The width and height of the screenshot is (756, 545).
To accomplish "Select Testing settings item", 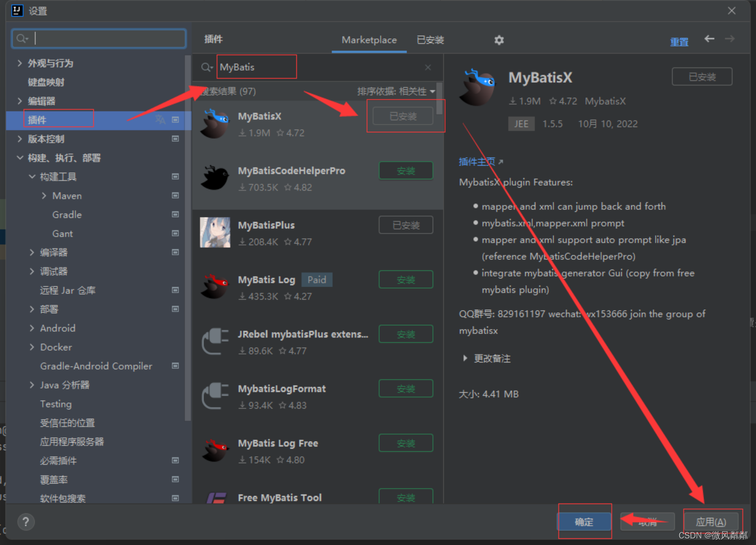I will pos(56,404).
